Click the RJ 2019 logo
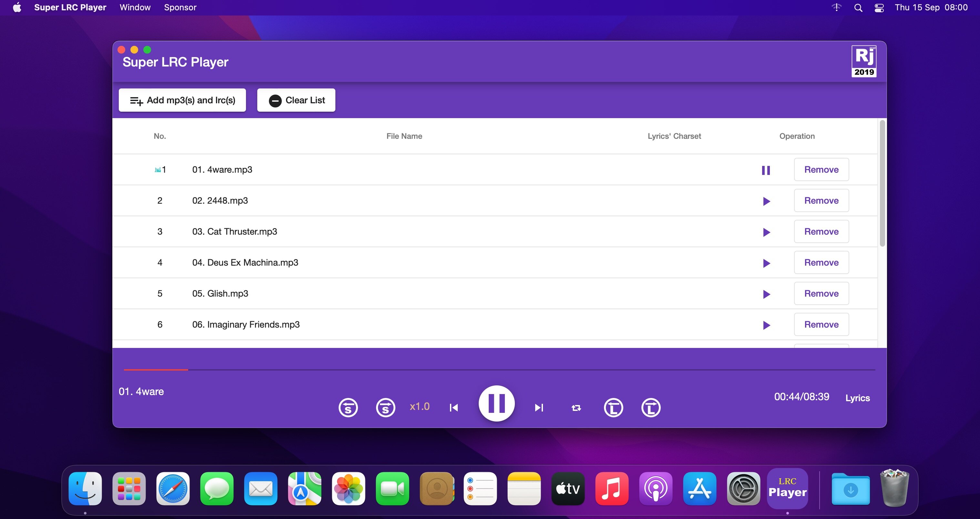The width and height of the screenshot is (980, 519). (863, 61)
